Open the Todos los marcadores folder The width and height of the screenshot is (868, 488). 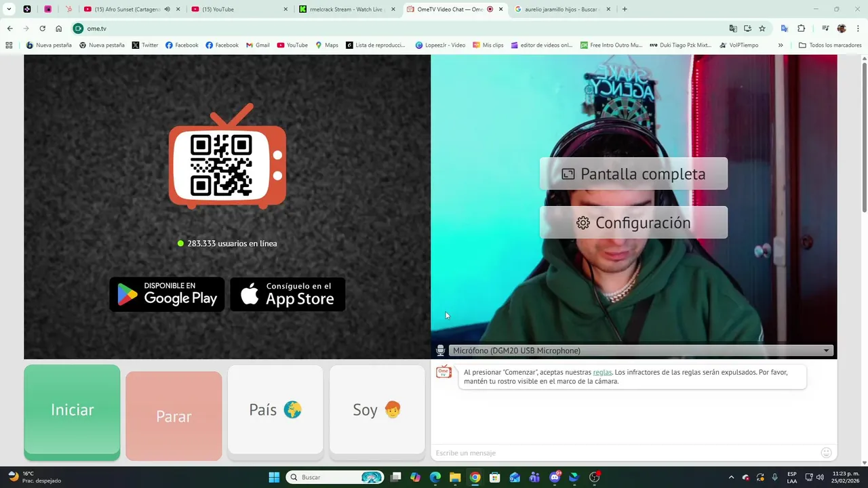(830, 45)
